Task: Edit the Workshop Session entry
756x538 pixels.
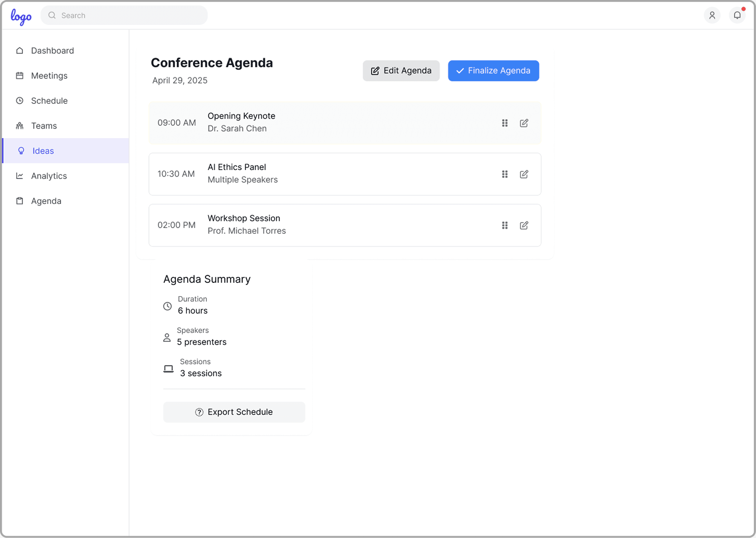Action: tap(524, 225)
